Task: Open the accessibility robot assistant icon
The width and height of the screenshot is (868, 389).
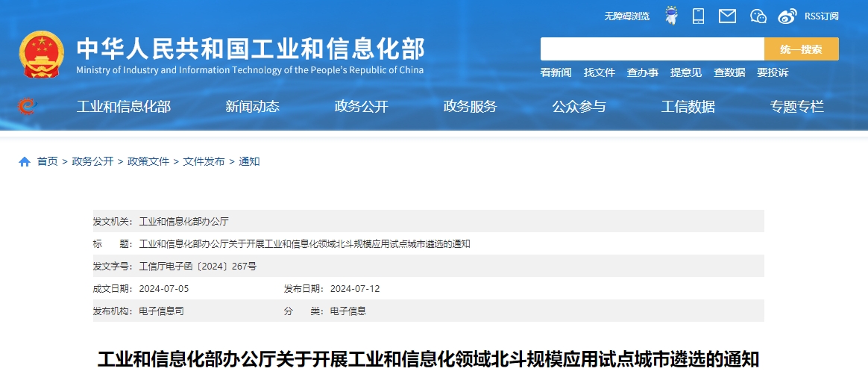Action: click(671, 16)
